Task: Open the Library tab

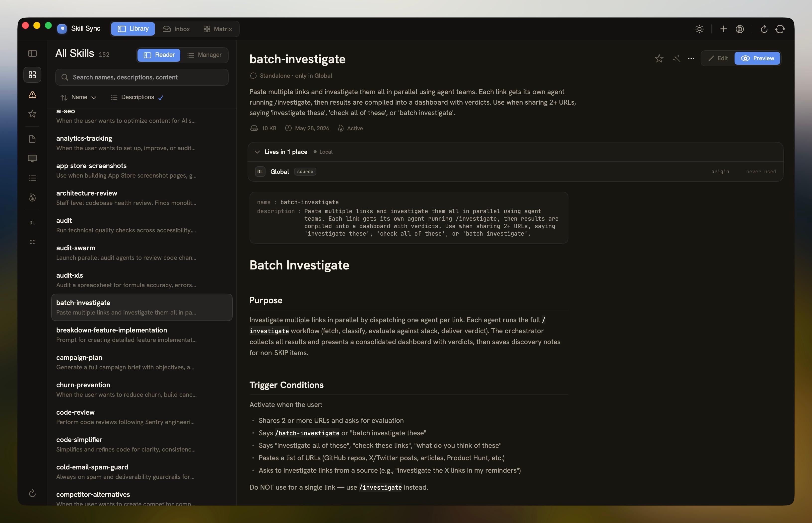Action: pyautogui.click(x=133, y=29)
